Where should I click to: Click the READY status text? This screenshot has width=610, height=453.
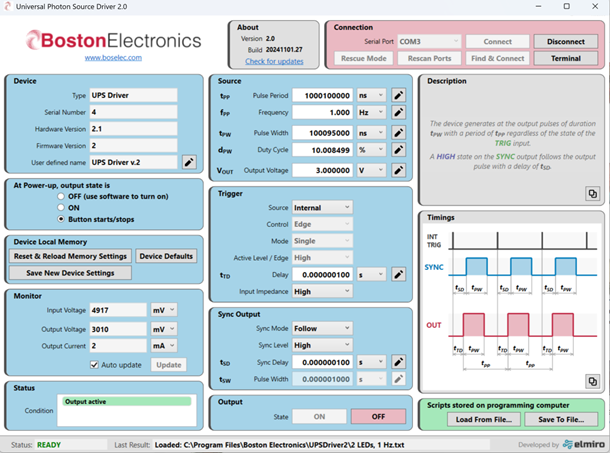click(x=49, y=444)
